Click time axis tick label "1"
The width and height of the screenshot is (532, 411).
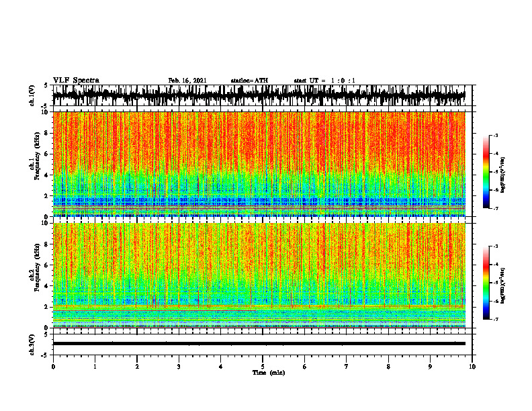tap(95, 367)
